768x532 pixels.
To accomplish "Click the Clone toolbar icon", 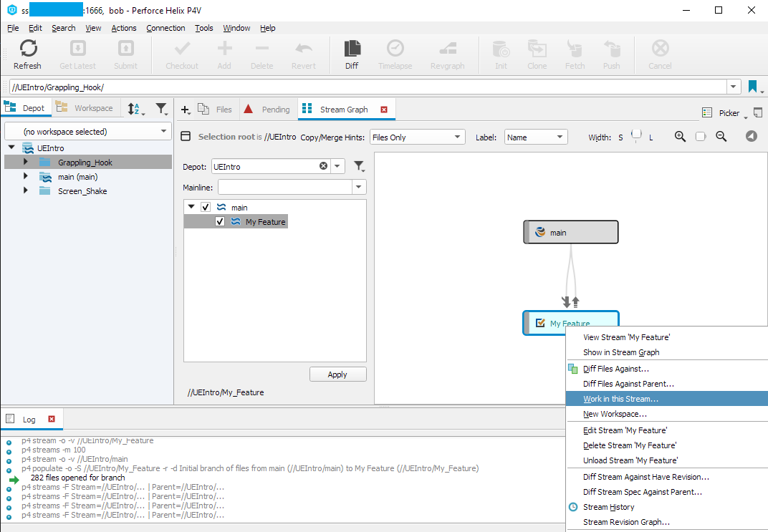I will [537, 54].
